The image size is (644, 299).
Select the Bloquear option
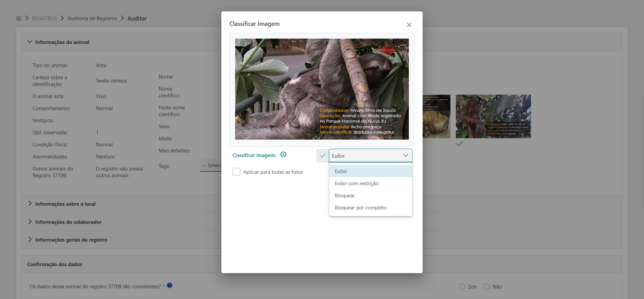pyautogui.click(x=370, y=195)
